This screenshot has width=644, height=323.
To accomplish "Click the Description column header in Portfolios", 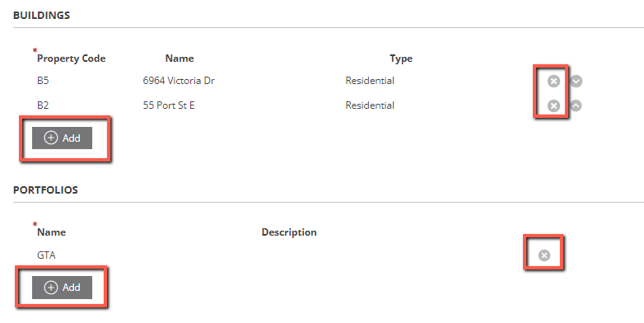I will click(289, 232).
